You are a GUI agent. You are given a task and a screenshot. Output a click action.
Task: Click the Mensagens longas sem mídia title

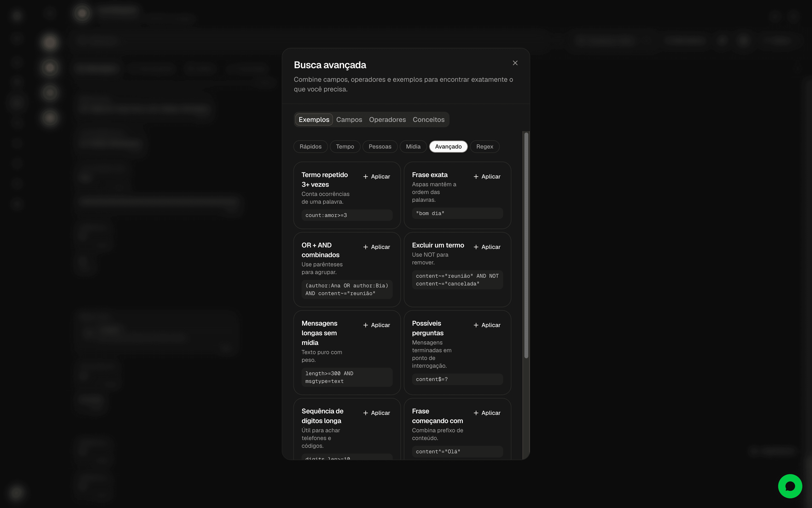click(x=319, y=333)
